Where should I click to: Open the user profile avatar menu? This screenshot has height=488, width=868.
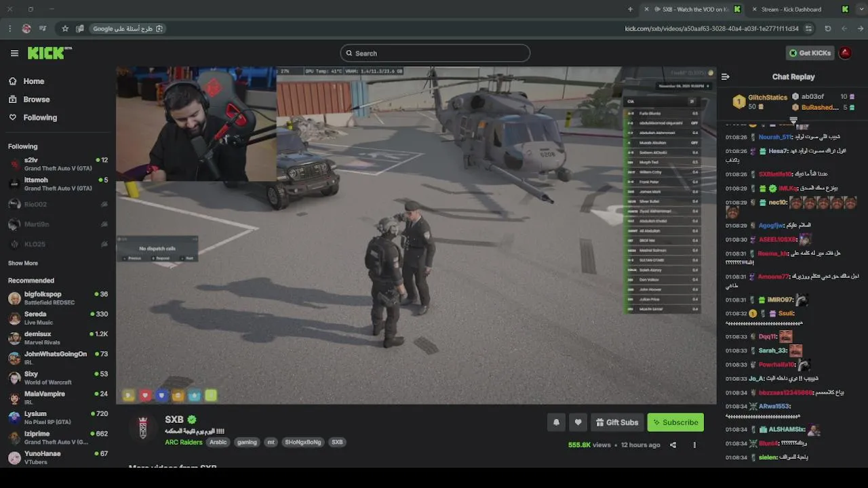pos(846,53)
